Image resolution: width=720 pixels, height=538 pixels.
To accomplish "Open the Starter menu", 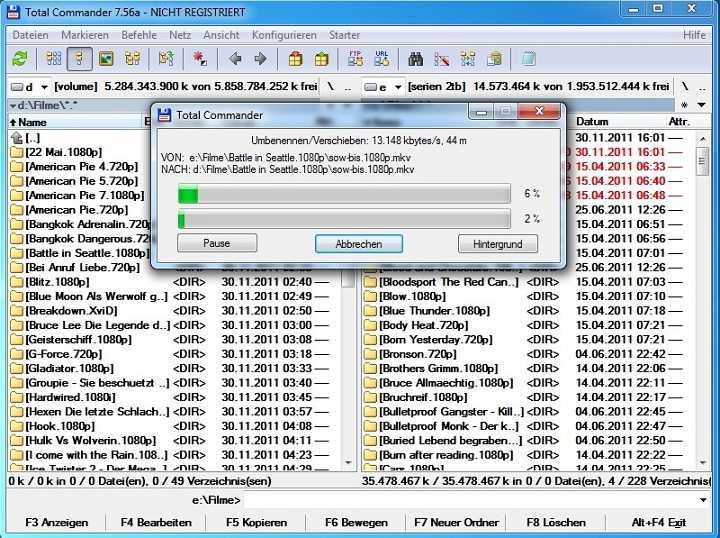I will pyautogui.click(x=344, y=35).
